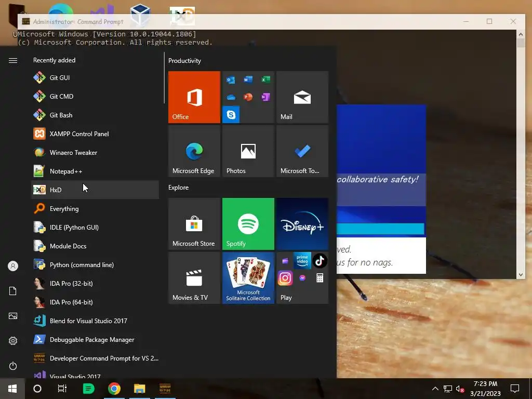Open Git Bash in the app list
Viewport: 532px width, 399px height.
(x=95, y=115)
